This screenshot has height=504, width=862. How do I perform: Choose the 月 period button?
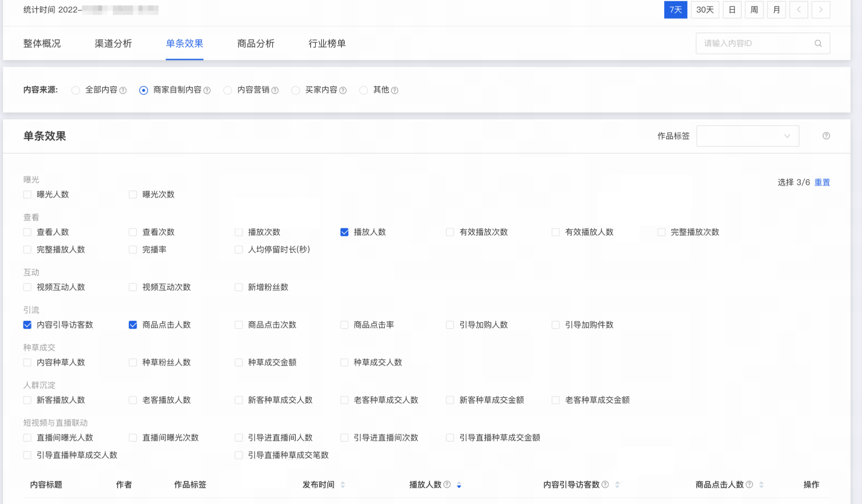click(777, 10)
